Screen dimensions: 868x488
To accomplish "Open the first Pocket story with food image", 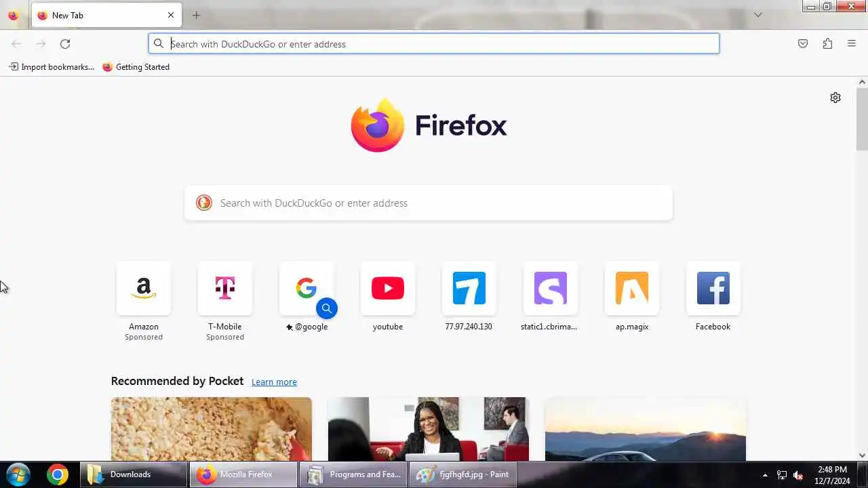I will pyautogui.click(x=212, y=429).
